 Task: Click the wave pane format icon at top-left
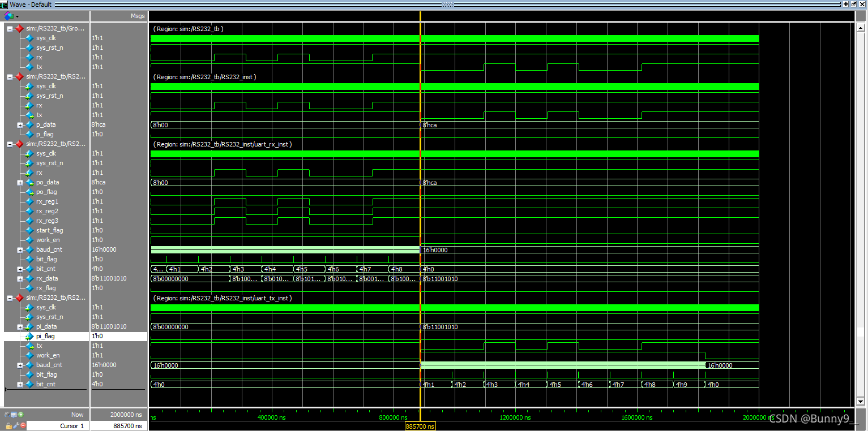[8, 16]
